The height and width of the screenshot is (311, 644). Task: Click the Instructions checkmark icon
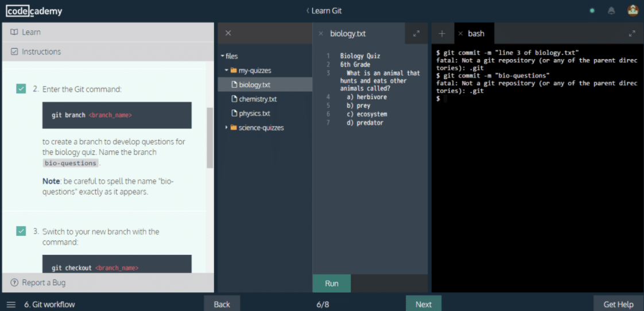click(14, 52)
